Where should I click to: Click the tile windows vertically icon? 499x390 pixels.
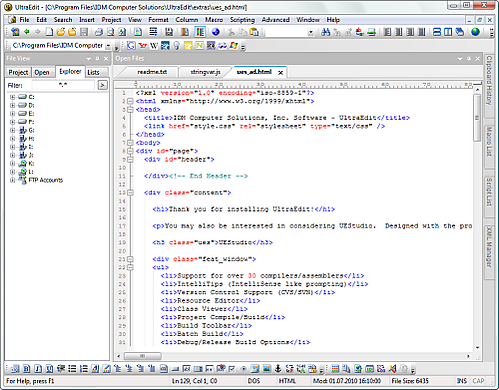[x=448, y=32]
